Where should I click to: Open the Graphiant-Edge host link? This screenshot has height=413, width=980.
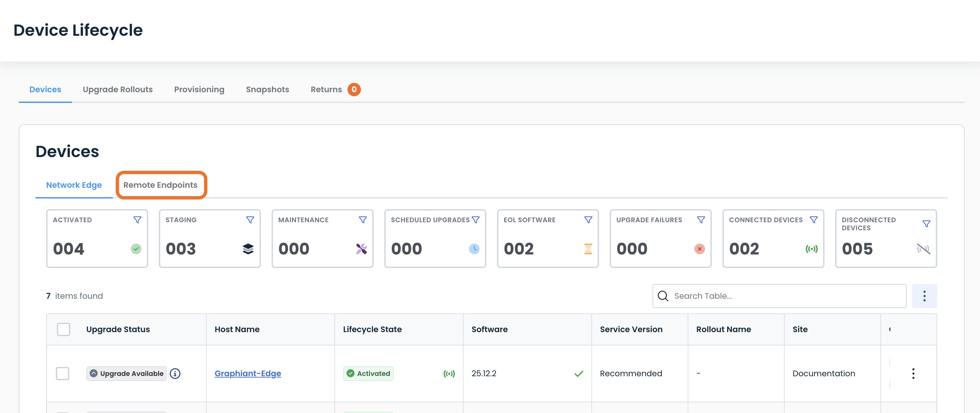tap(248, 374)
